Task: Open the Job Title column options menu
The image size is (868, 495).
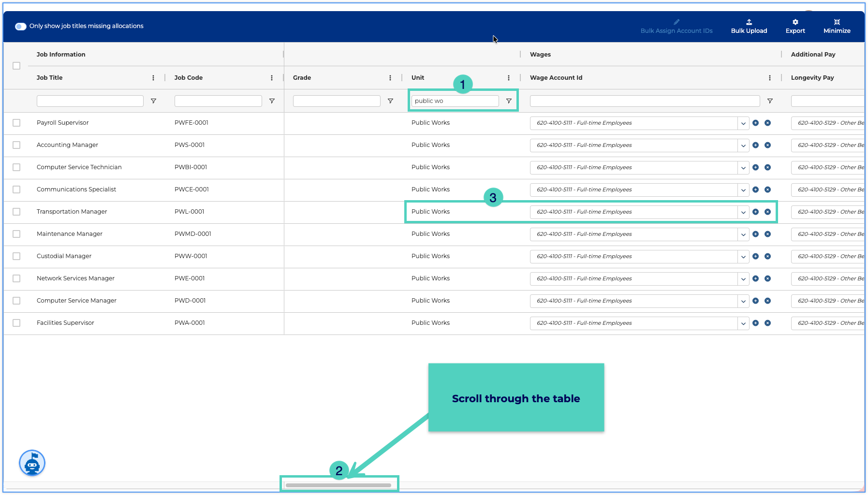Action: (153, 78)
